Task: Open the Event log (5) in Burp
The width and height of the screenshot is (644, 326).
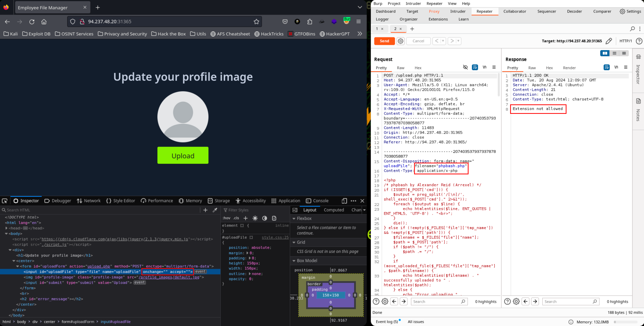Action: [387, 321]
